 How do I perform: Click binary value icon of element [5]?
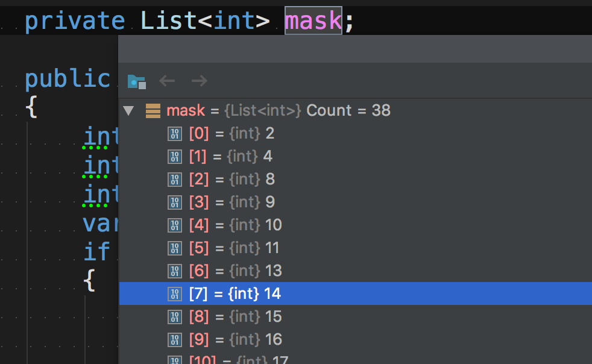pos(174,248)
